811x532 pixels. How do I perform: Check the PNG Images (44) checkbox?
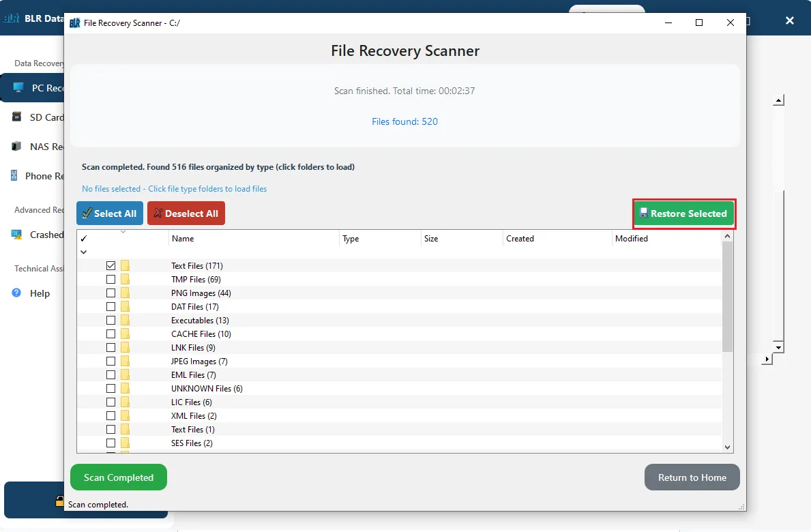[x=110, y=293]
